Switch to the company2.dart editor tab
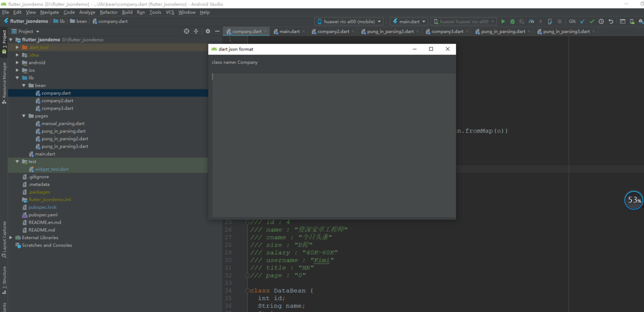644x312 pixels. 333,31
